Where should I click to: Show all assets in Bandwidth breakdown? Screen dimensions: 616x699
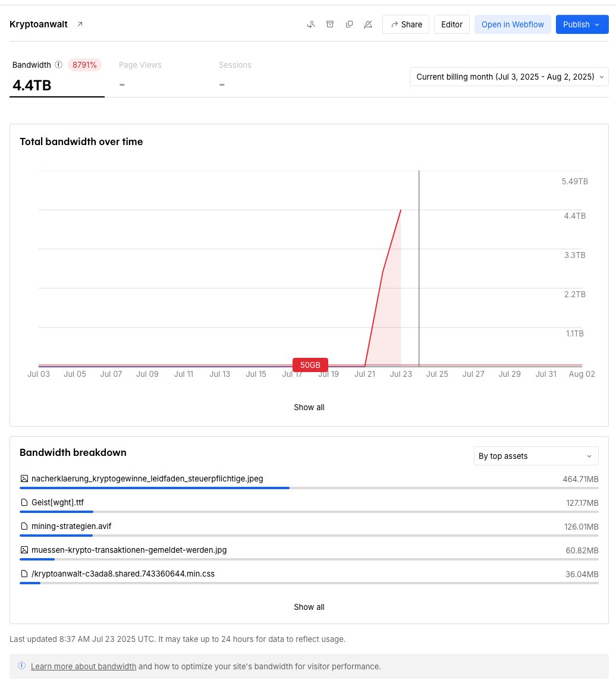pyautogui.click(x=309, y=607)
